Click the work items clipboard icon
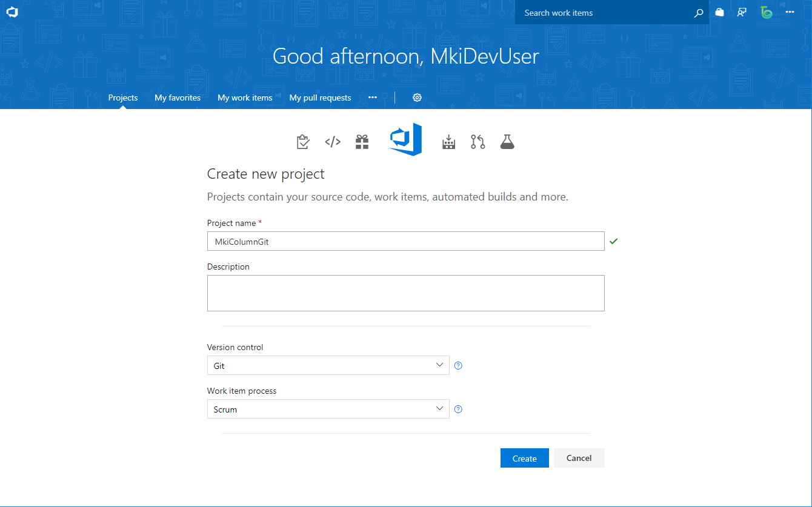 click(303, 142)
